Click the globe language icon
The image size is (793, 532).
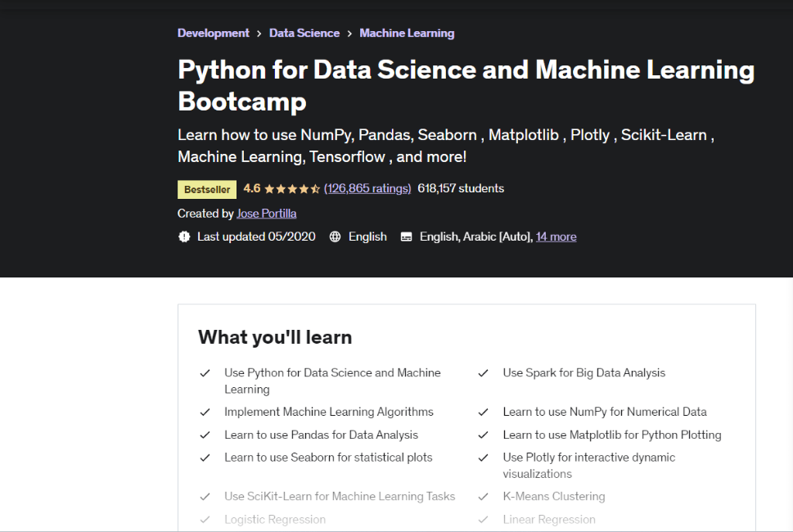tap(335, 237)
